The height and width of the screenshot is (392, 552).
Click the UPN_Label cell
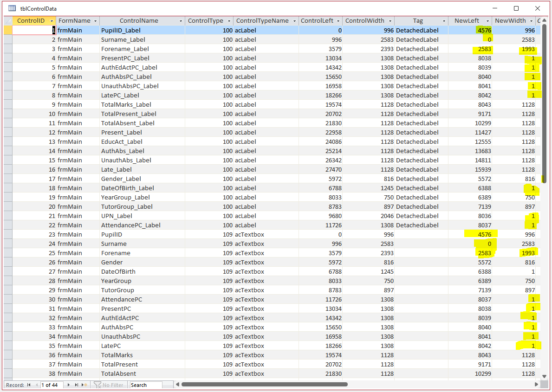point(142,216)
